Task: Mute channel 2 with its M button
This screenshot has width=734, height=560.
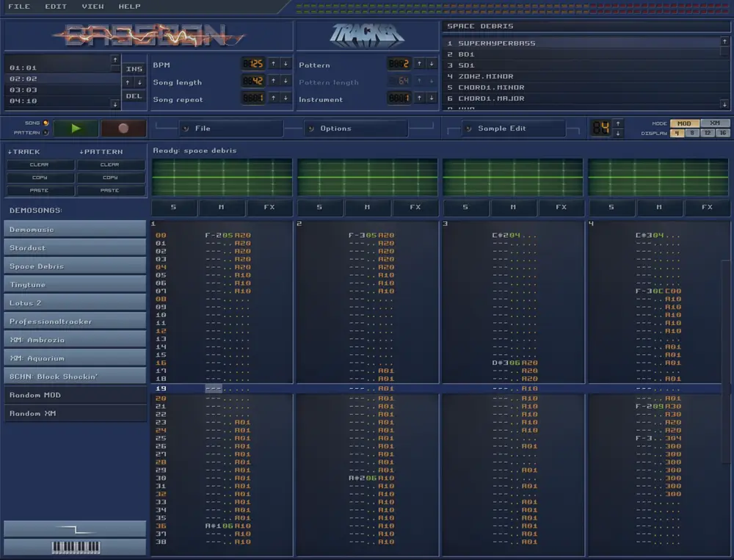Action: point(368,208)
